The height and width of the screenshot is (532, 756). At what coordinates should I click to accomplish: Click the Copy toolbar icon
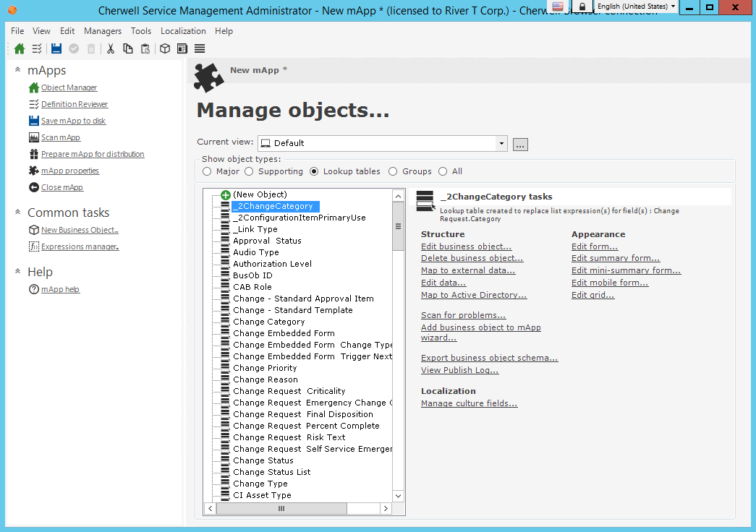[x=128, y=48]
